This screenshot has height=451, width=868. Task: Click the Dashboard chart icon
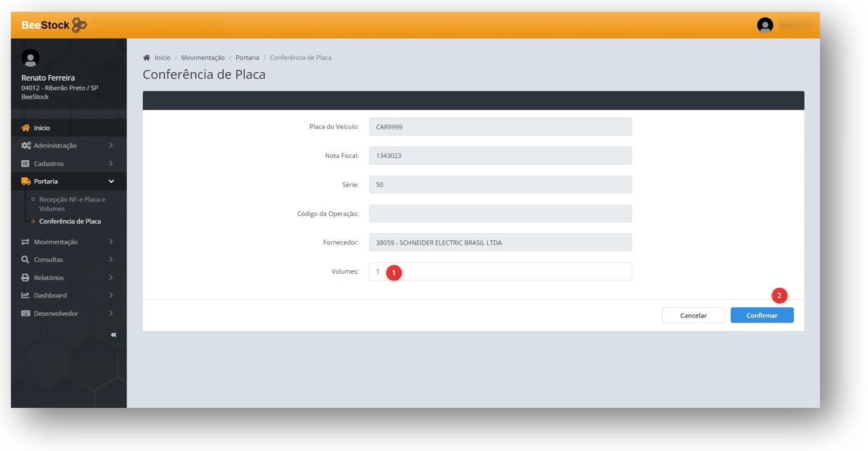pyautogui.click(x=26, y=296)
